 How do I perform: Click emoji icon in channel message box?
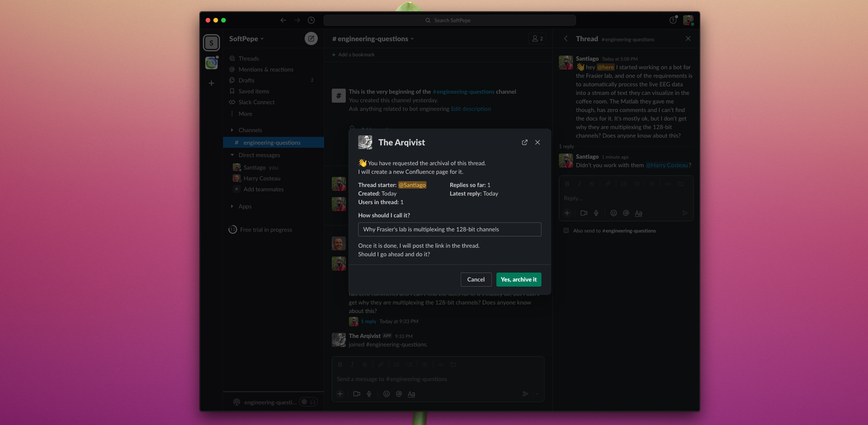click(x=386, y=394)
